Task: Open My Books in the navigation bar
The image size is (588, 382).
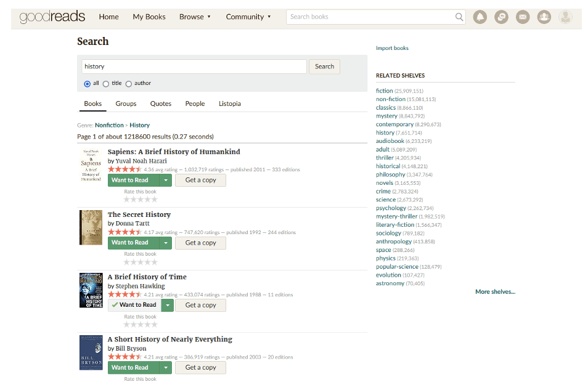Action: (x=149, y=17)
